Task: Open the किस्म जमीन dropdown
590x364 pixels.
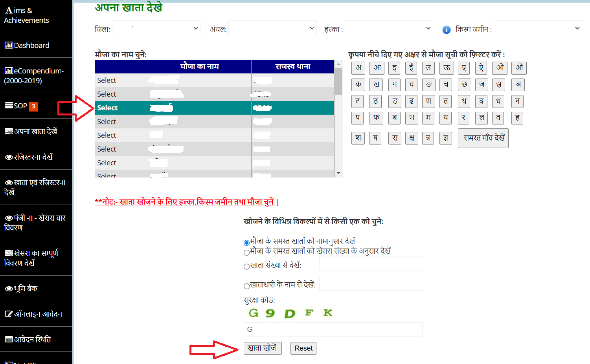Action: [537, 28]
